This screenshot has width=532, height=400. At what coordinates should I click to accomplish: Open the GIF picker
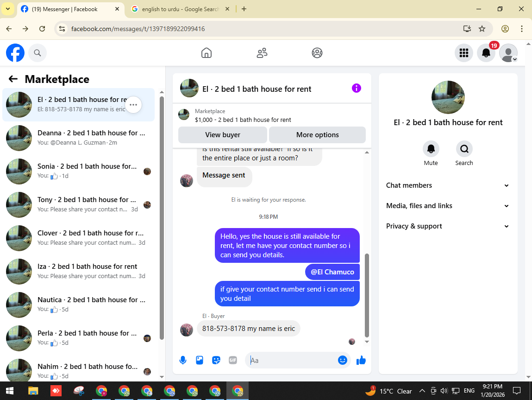point(233,360)
